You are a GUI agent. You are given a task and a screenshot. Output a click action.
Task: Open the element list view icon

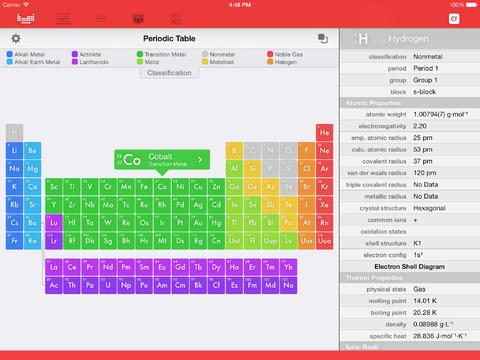point(63,18)
